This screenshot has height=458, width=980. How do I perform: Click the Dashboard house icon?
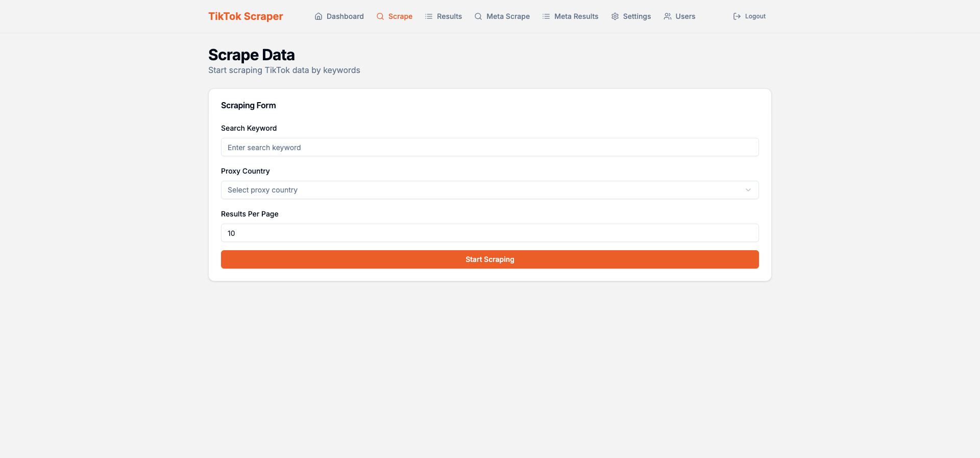(318, 16)
